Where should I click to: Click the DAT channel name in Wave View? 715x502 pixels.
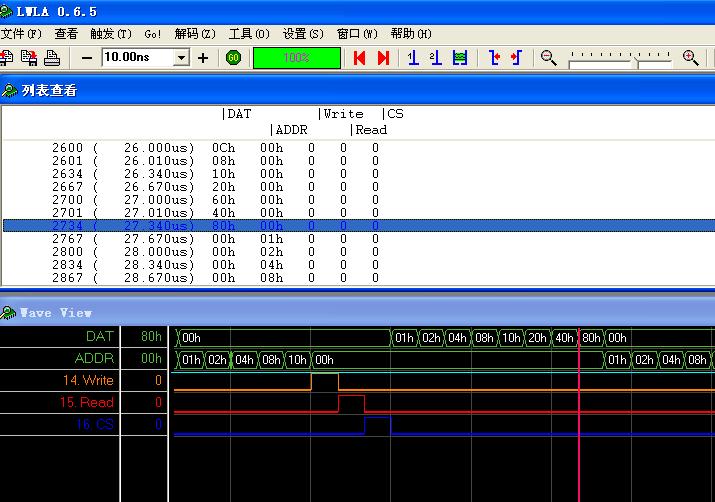click(x=99, y=336)
